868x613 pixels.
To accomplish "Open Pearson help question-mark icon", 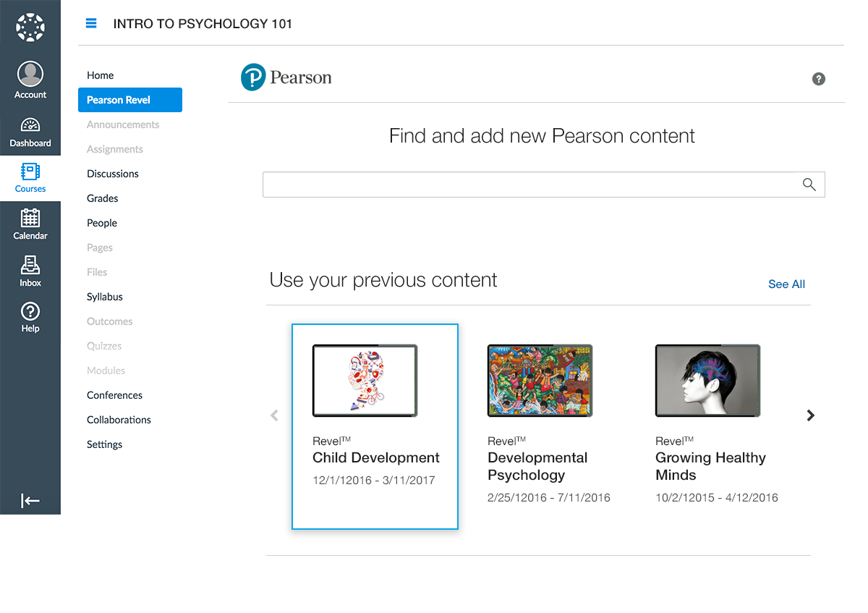I will 819,79.
